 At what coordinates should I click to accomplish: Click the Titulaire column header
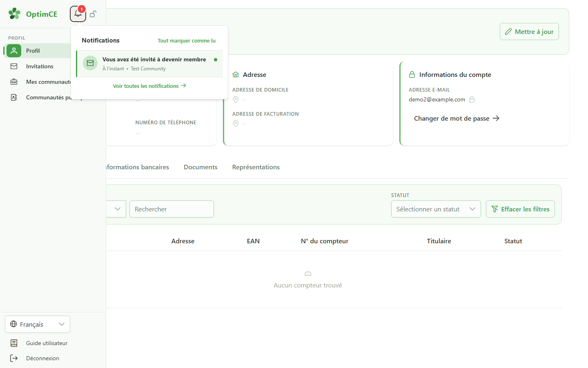pos(439,241)
